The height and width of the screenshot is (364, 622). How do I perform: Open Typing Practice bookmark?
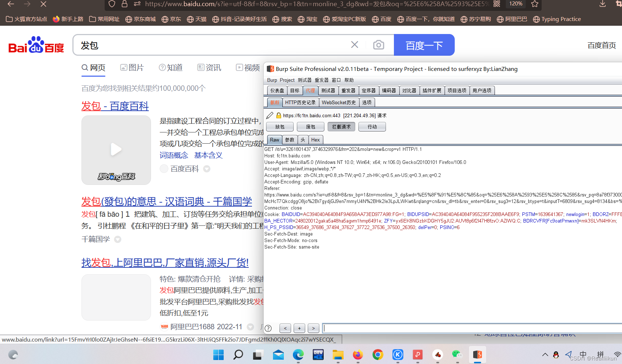pos(557,19)
